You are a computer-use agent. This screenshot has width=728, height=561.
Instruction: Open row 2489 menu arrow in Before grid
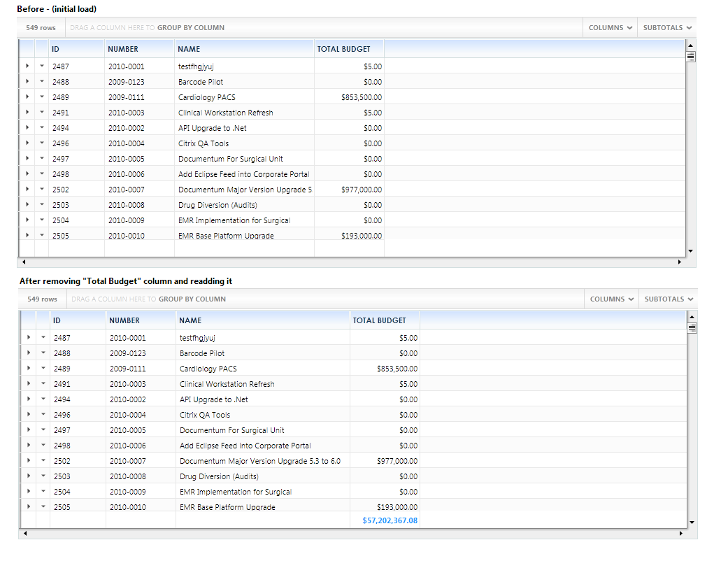pyautogui.click(x=41, y=97)
